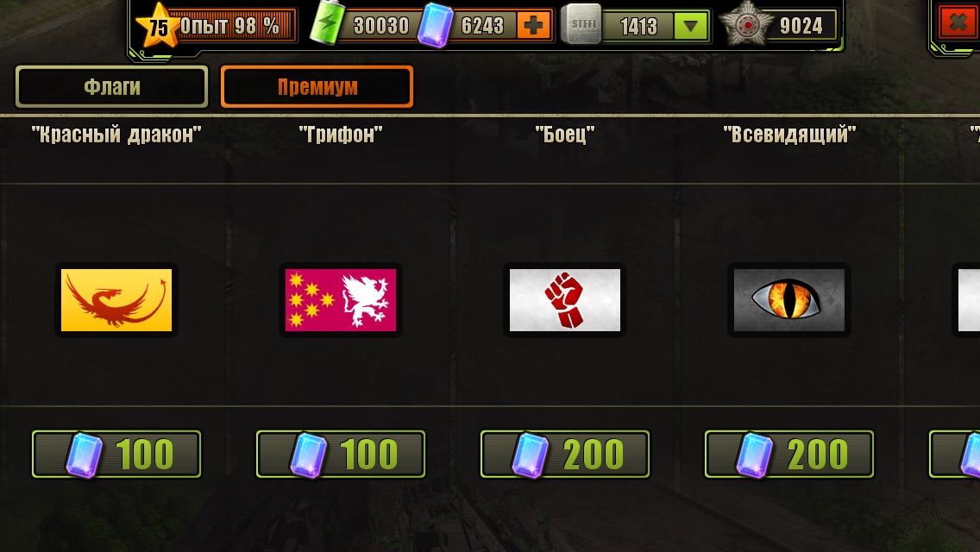Click the steel resource icon
980x552 pixels.
pyautogui.click(x=581, y=24)
